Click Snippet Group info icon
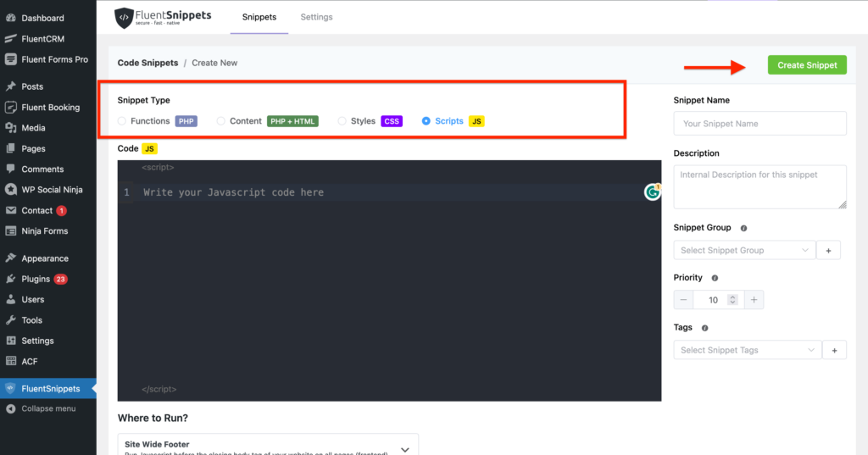Screen dimensions: 868x455 pos(743,228)
